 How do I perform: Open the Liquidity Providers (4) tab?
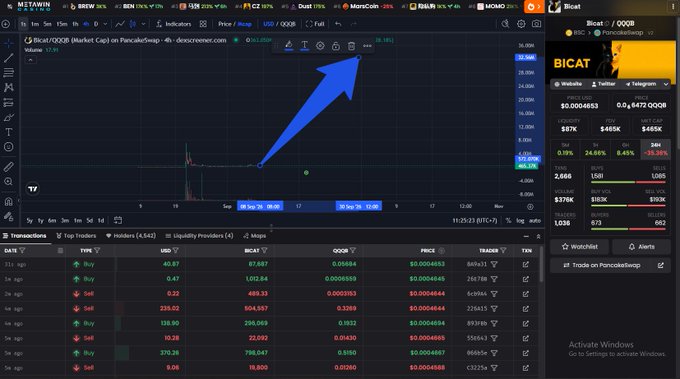(x=199, y=235)
